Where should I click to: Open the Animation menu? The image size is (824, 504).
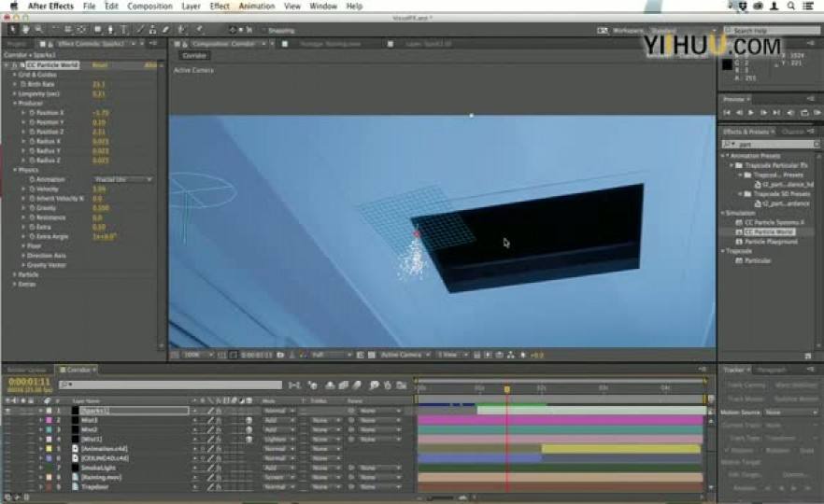pyautogui.click(x=257, y=6)
